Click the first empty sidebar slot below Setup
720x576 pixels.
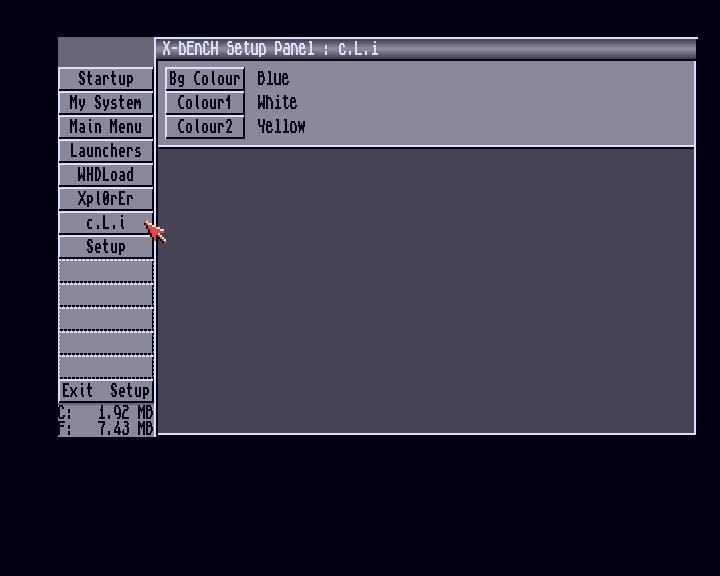point(106,271)
